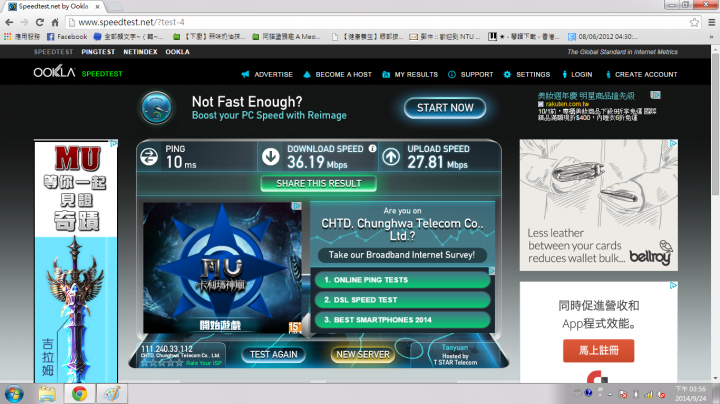Open the Apps grid bookmark icon
Image resolution: width=720 pixels, height=404 pixels.
click(7, 36)
